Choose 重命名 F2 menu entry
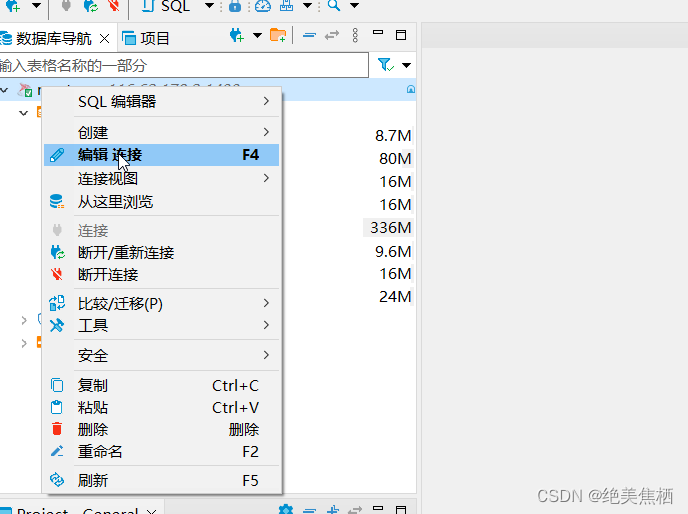This screenshot has height=514, width=688. pos(161,451)
